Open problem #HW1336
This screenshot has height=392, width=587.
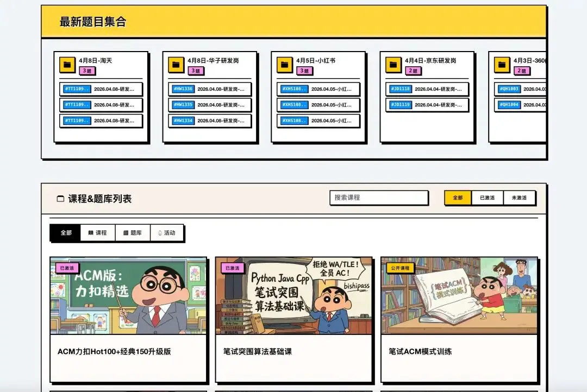210,89
